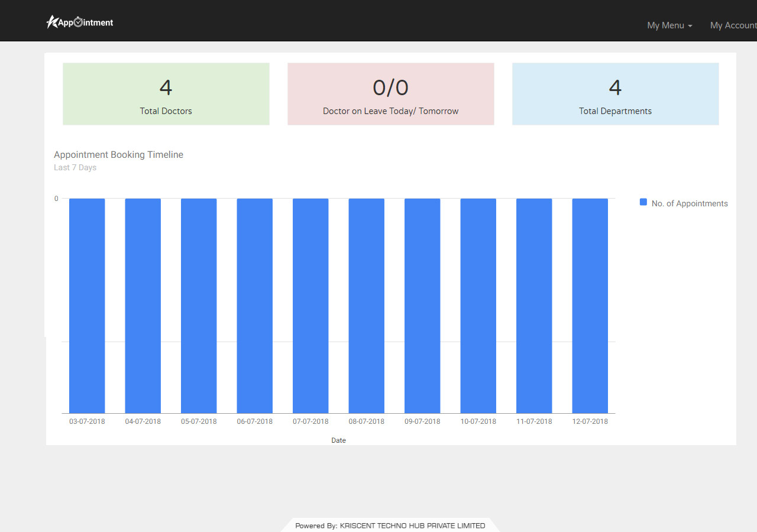Viewport: 757px width, 532px height.
Task: Click the Powered By Kriscent Techno Hub footer
Action: [390, 525]
